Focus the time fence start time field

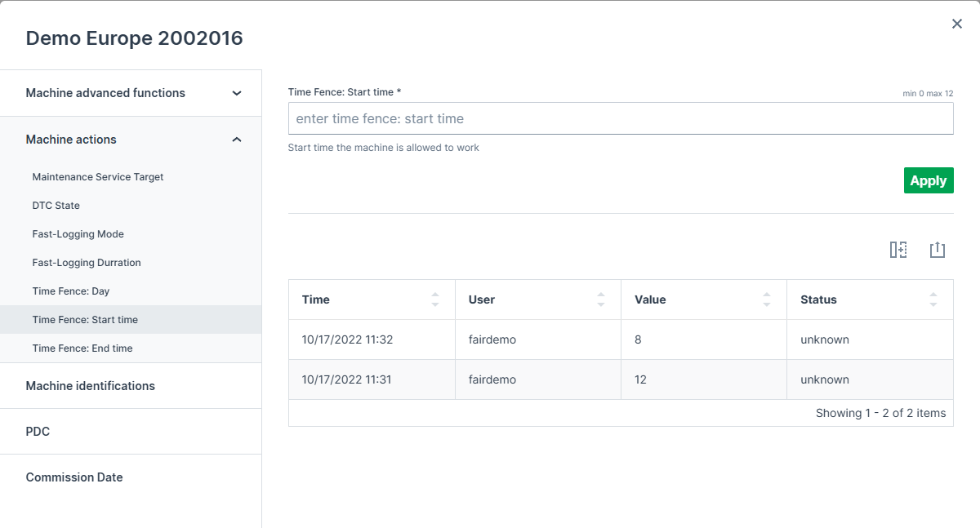tap(621, 118)
